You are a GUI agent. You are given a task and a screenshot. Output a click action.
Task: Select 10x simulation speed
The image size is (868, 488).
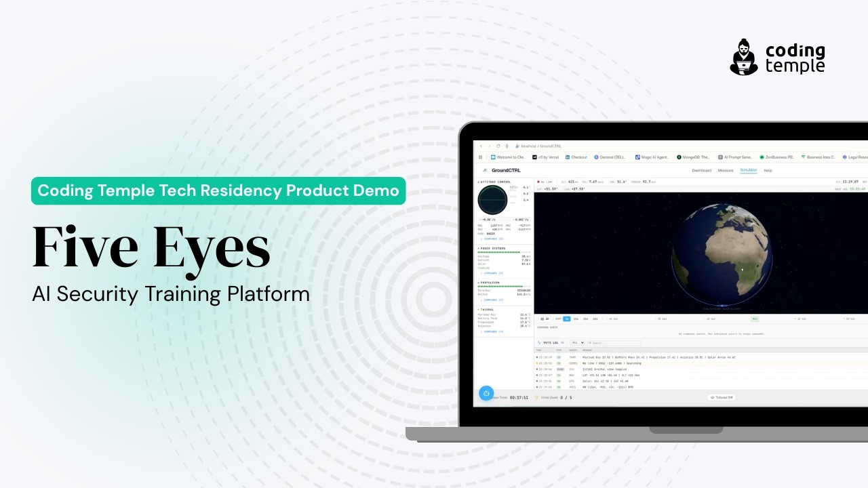576,319
